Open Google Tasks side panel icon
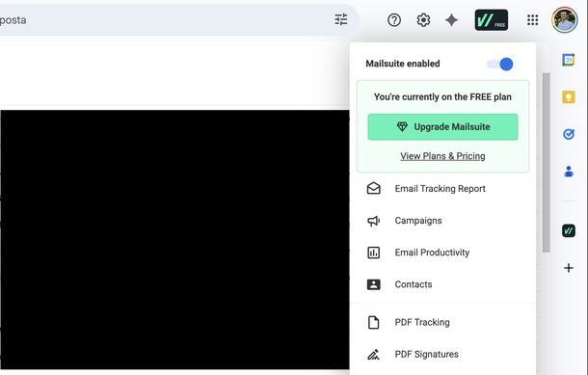The height and width of the screenshot is (375, 588). pos(569,134)
